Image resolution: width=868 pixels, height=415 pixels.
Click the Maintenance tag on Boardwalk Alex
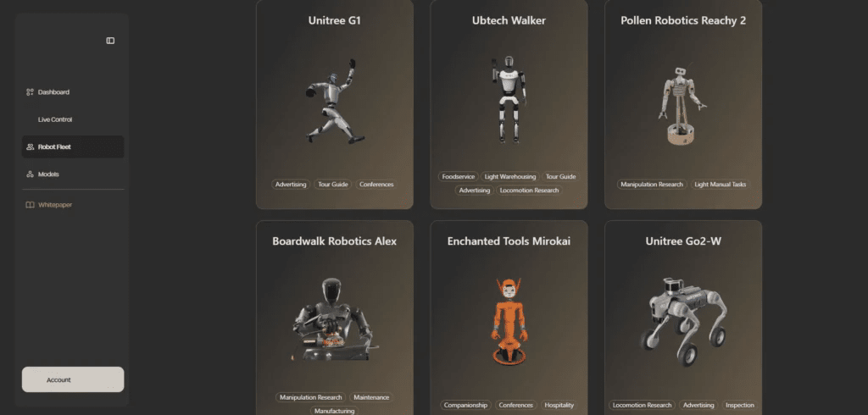click(371, 397)
